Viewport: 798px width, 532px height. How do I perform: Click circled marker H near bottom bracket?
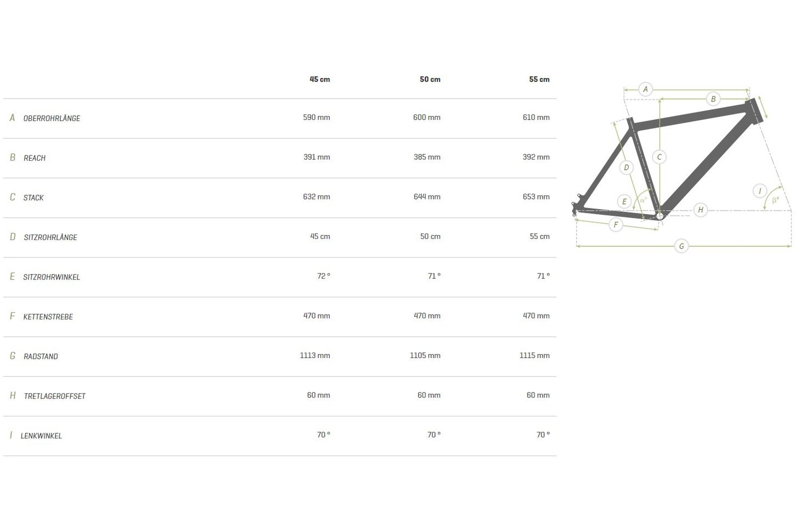coord(700,210)
